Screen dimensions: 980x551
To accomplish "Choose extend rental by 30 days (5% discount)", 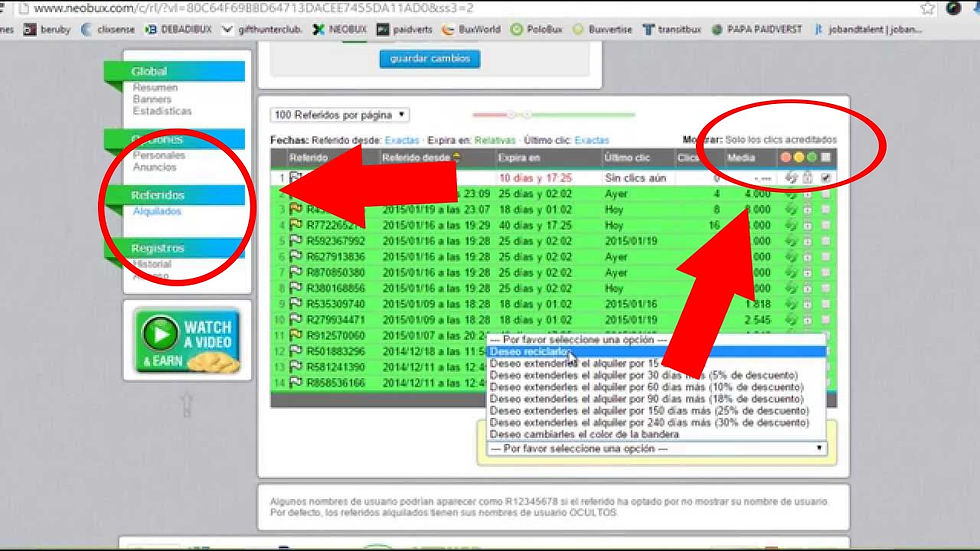I will click(x=656, y=375).
